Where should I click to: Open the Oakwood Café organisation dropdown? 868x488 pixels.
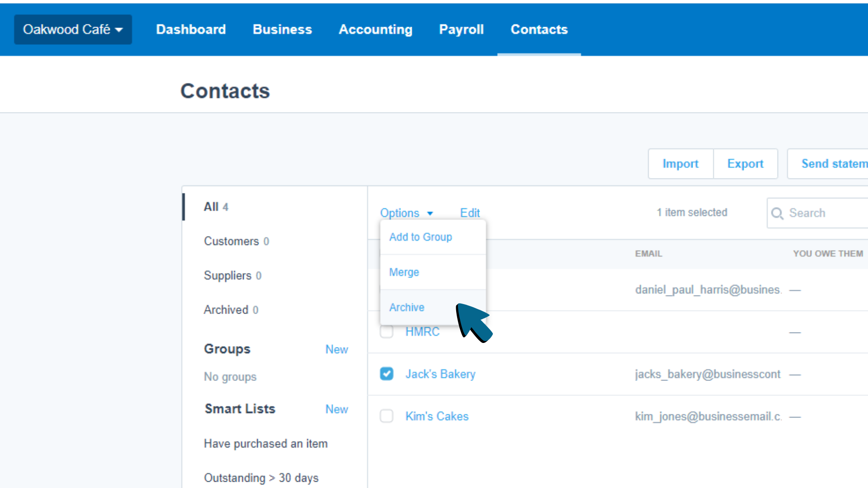(x=72, y=29)
